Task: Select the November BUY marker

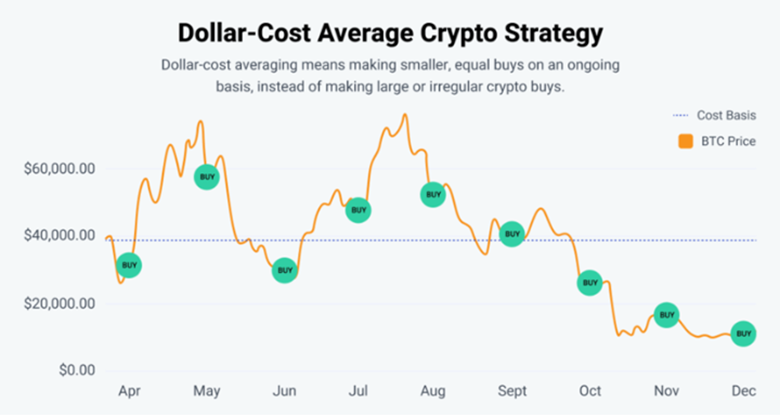Action: coord(666,315)
